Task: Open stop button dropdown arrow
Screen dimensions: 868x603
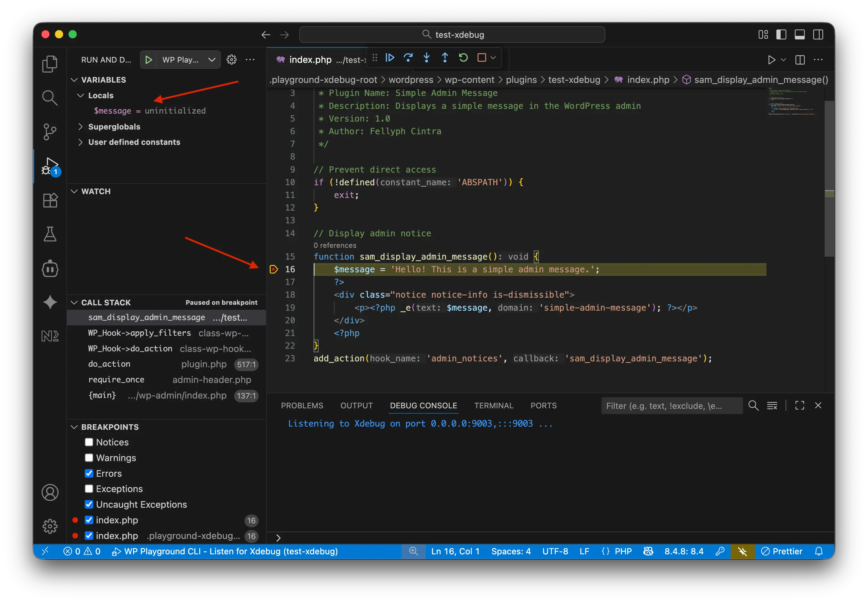Action: click(x=493, y=58)
